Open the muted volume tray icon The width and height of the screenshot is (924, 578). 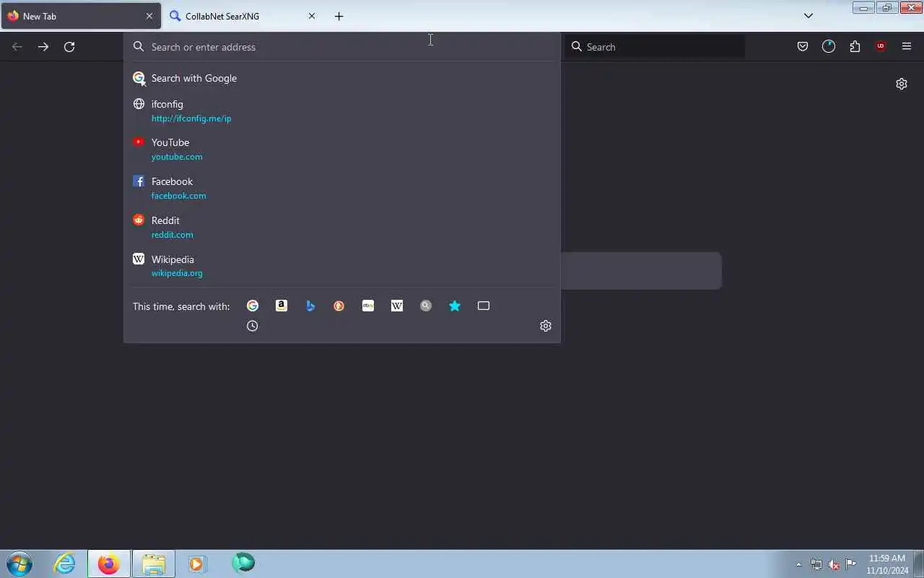point(834,564)
